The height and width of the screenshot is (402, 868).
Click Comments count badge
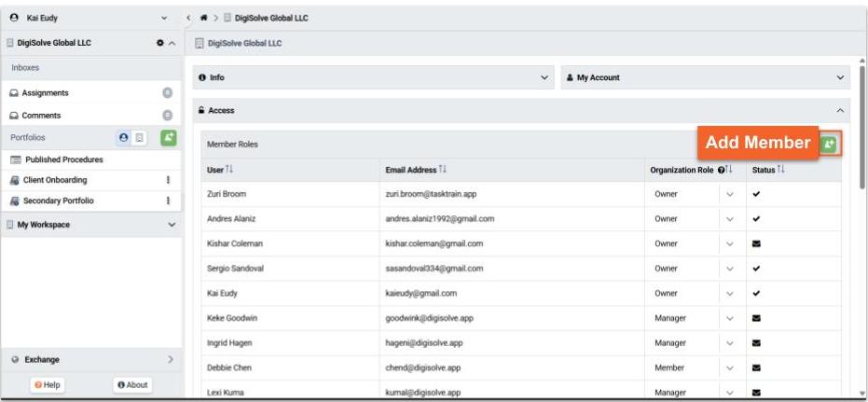[167, 115]
